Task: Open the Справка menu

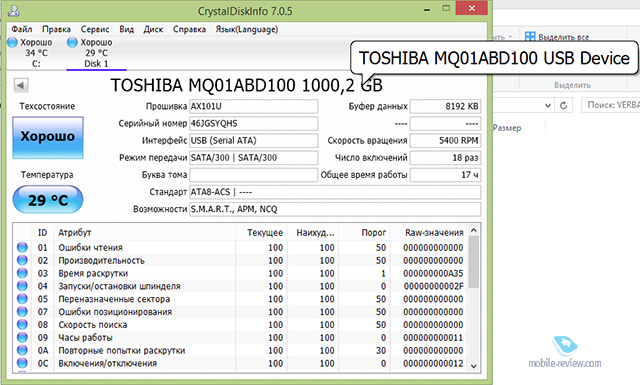Action: pos(189,29)
